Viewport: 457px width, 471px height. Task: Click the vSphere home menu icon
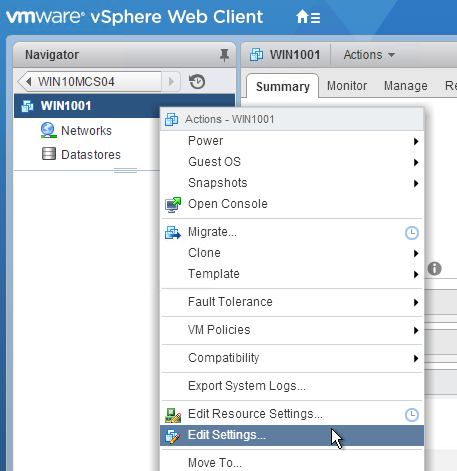(308, 17)
